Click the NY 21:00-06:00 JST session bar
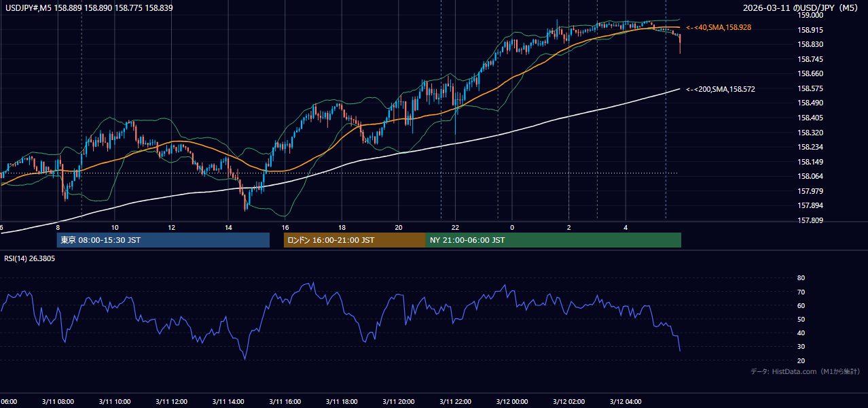Screen dimensions: 868x408 tap(554, 240)
